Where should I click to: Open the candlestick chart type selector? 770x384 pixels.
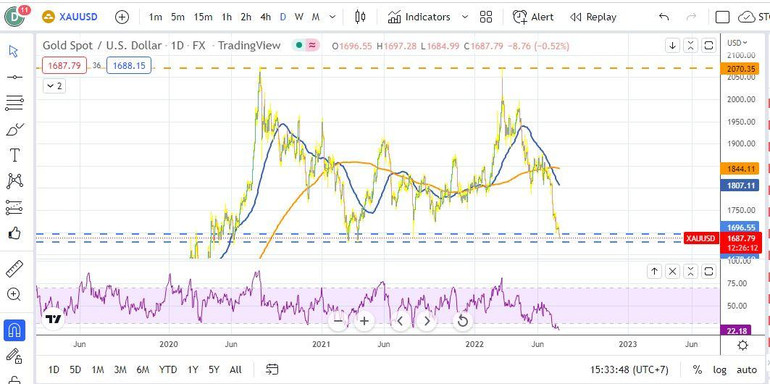click(x=360, y=17)
